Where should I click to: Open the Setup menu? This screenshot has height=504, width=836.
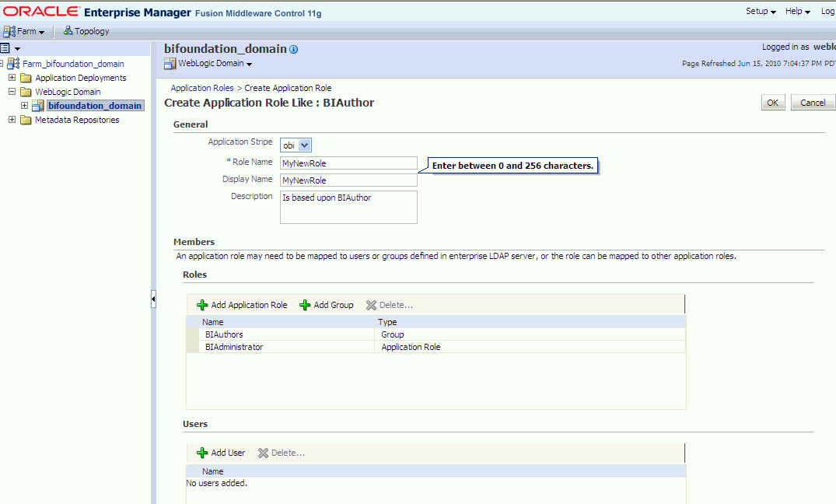tap(761, 11)
